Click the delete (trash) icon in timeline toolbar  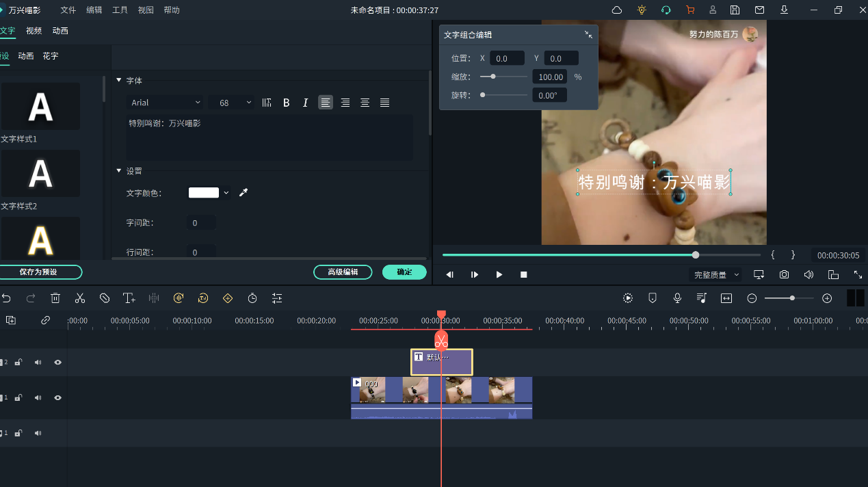55,298
